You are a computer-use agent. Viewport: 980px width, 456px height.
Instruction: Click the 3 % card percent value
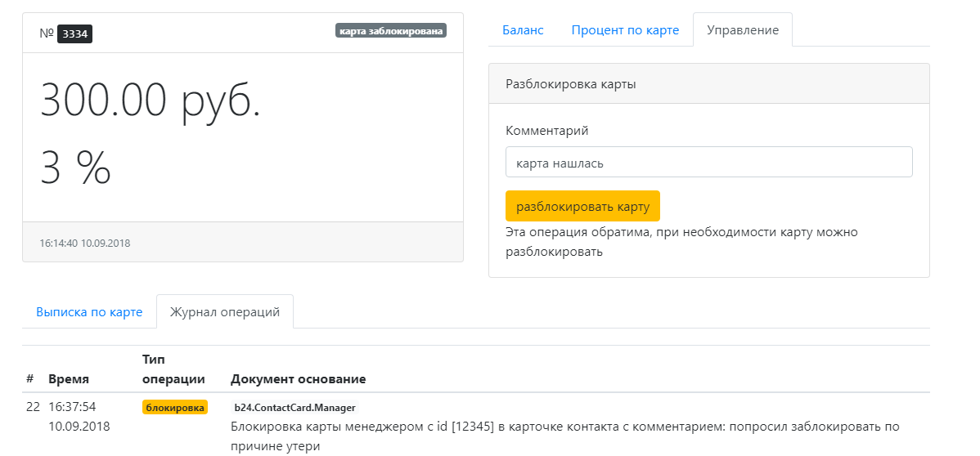(x=75, y=168)
